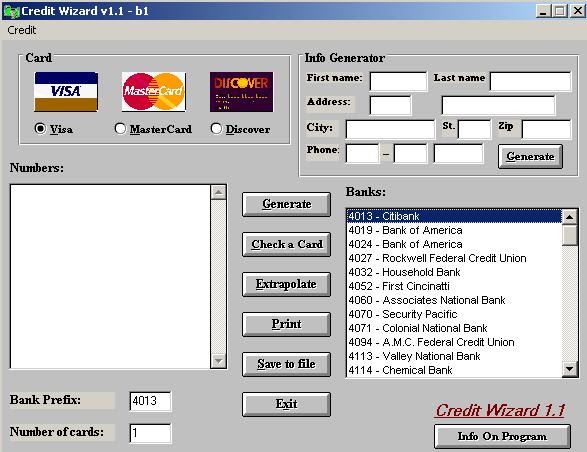Click the short Address number field
This screenshot has height=452, width=587.
(x=390, y=105)
